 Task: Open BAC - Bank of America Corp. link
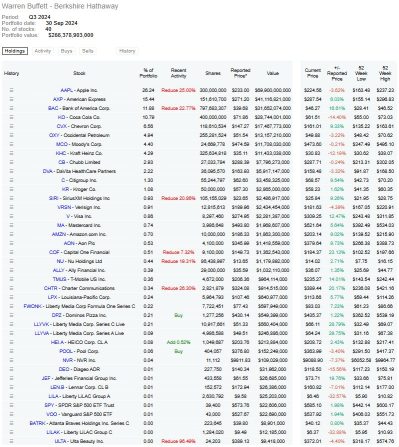[x=79, y=108]
